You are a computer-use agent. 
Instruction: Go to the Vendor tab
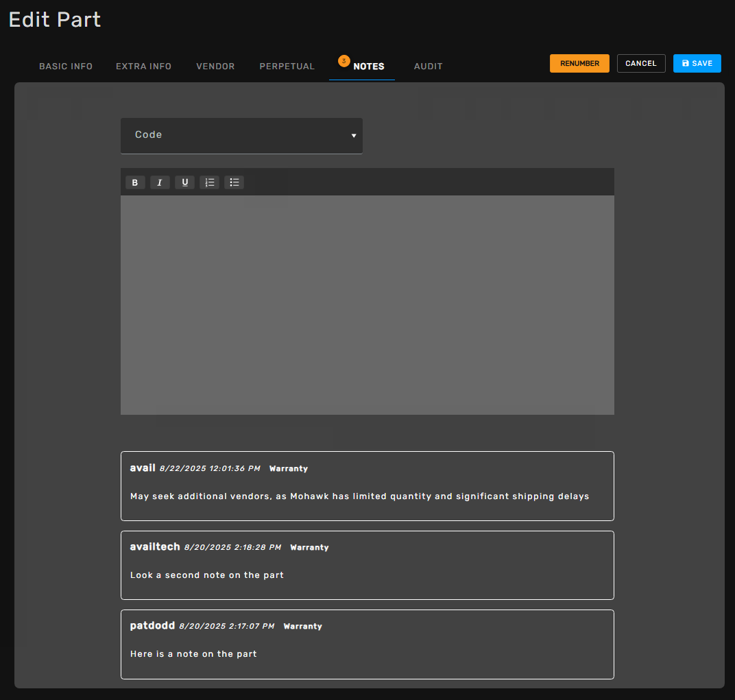215,67
